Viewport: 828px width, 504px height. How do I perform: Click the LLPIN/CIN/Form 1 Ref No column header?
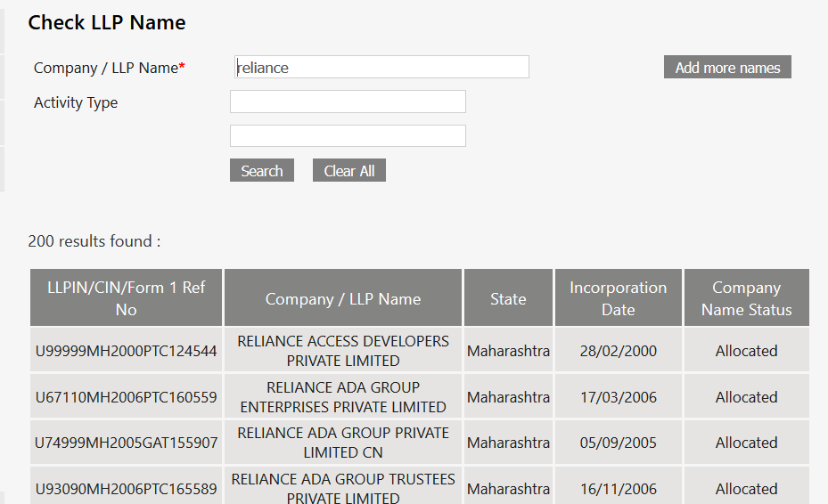tap(127, 298)
